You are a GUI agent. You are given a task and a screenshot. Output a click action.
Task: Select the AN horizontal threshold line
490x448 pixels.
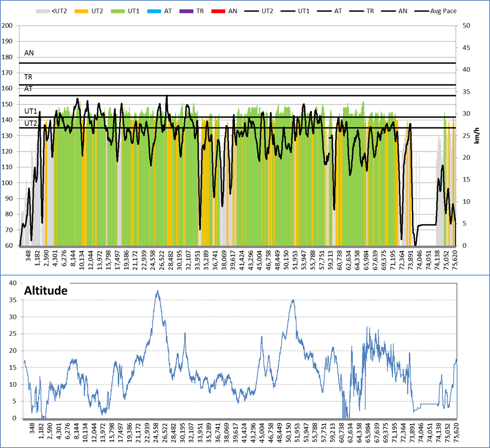[x=238, y=63]
